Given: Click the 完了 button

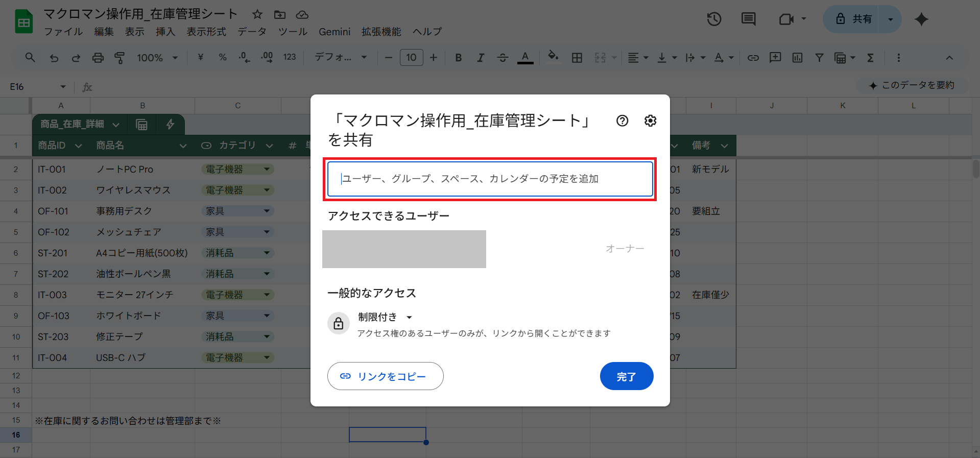Looking at the screenshot, I should [626, 376].
